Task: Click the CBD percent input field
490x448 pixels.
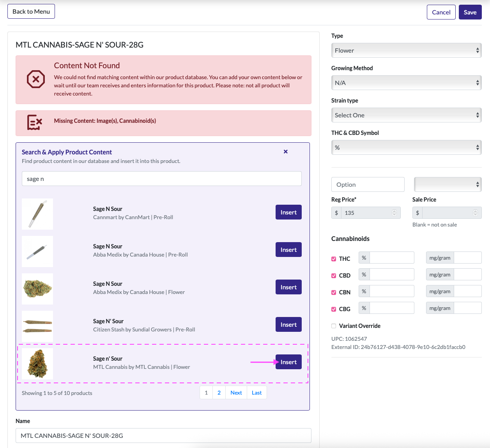Action: click(x=392, y=274)
